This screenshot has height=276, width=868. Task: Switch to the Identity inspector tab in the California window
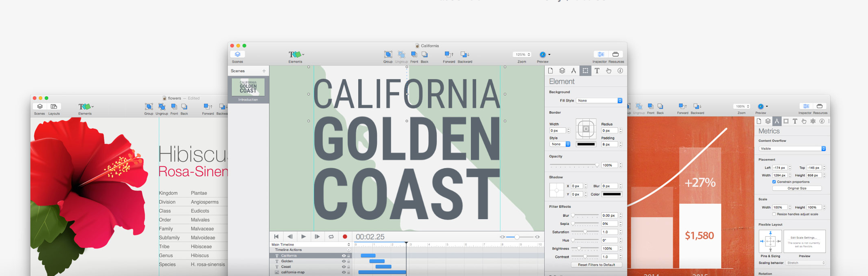pyautogui.click(x=620, y=71)
